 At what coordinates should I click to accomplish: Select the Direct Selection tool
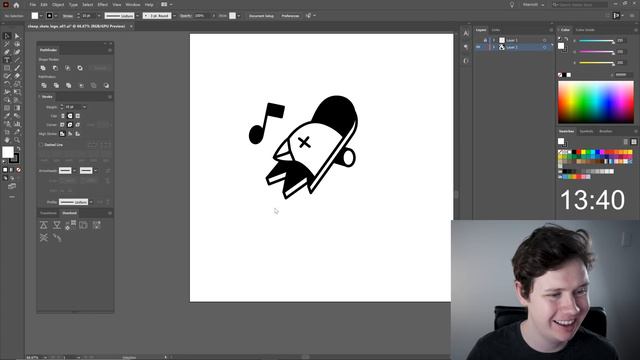tap(17, 36)
